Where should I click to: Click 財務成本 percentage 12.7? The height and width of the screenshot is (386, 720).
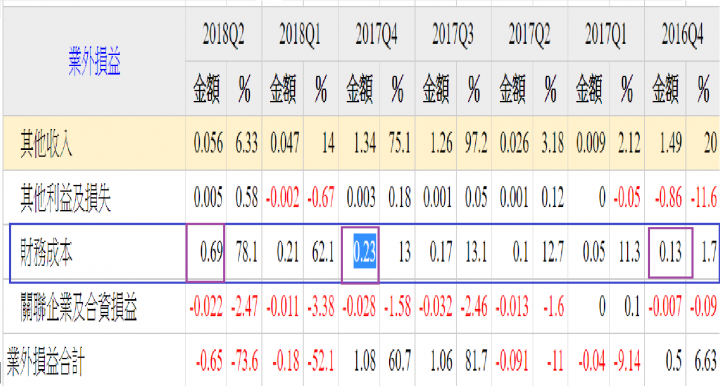552,252
